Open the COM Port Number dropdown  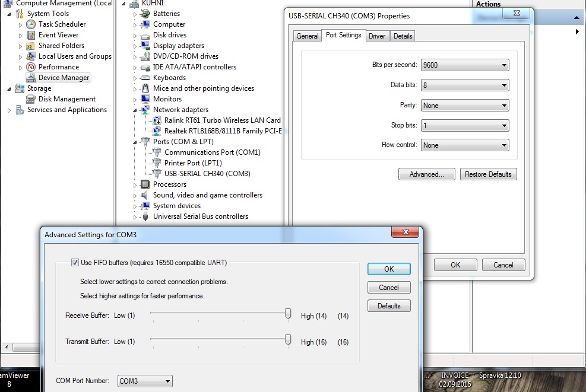(x=145, y=381)
